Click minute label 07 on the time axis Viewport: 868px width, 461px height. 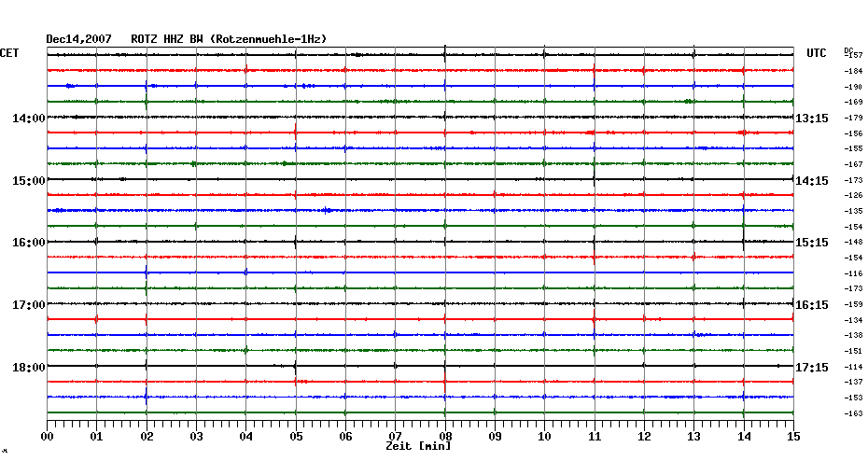pyautogui.click(x=395, y=437)
